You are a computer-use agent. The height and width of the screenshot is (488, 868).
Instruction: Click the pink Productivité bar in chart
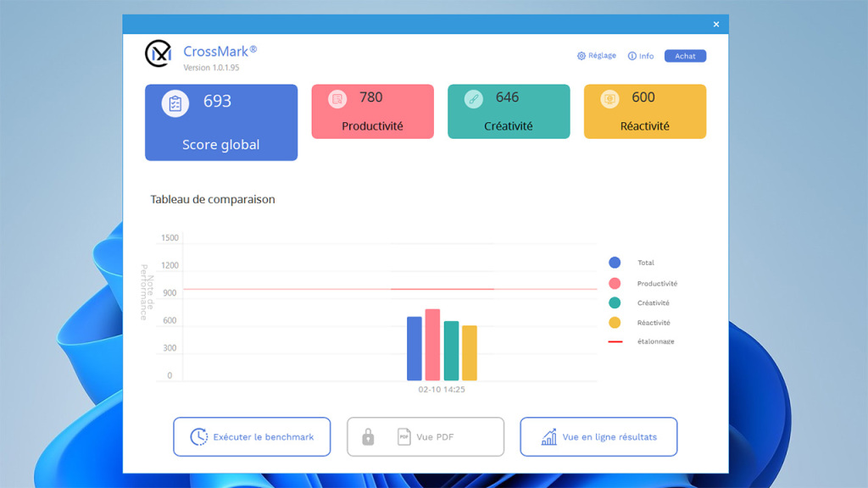[x=432, y=345]
